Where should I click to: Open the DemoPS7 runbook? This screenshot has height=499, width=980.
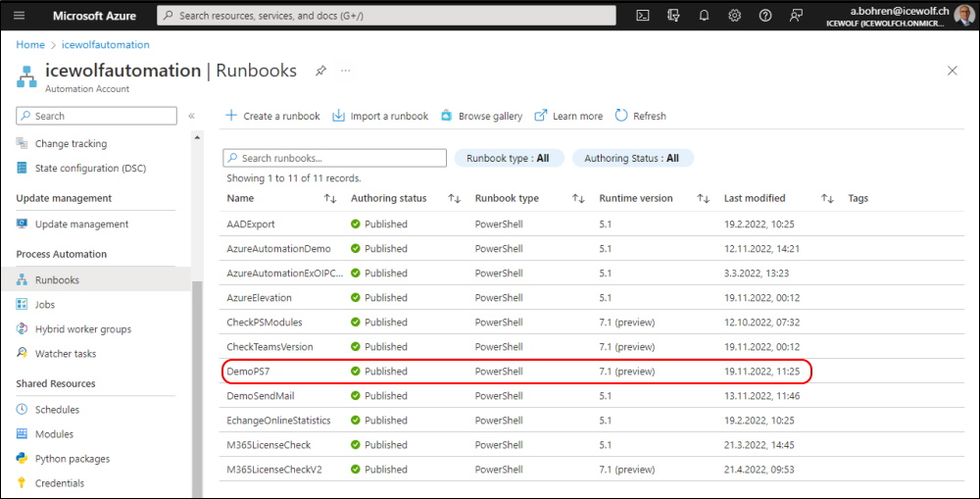pyautogui.click(x=248, y=371)
